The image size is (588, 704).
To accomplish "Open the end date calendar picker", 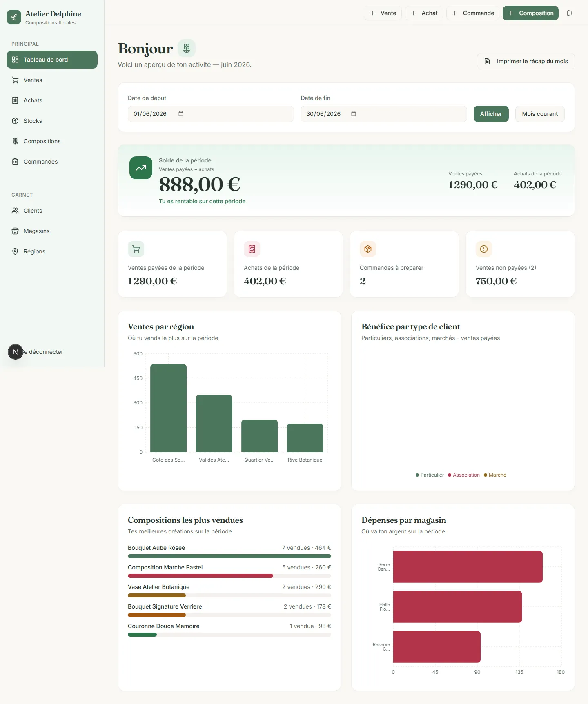I will (354, 114).
